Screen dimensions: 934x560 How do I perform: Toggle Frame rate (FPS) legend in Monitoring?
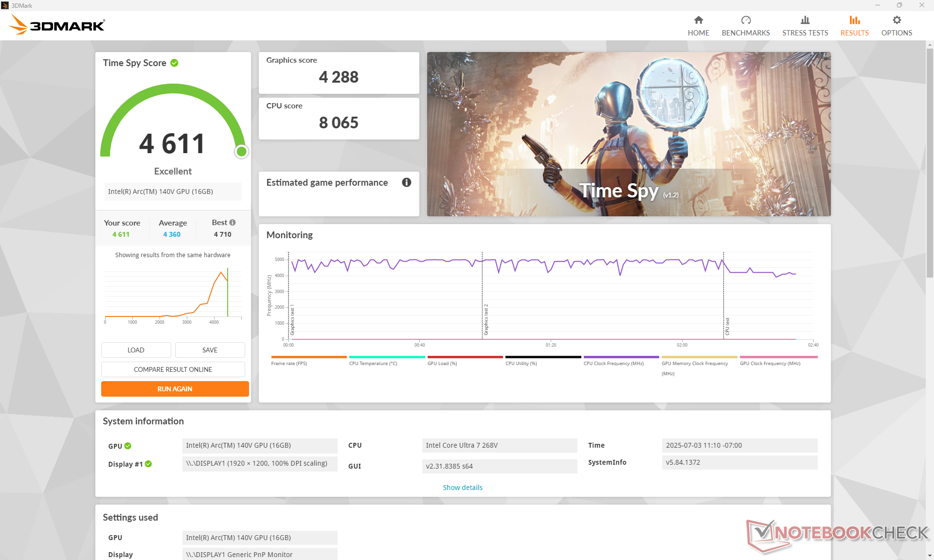[289, 363]
